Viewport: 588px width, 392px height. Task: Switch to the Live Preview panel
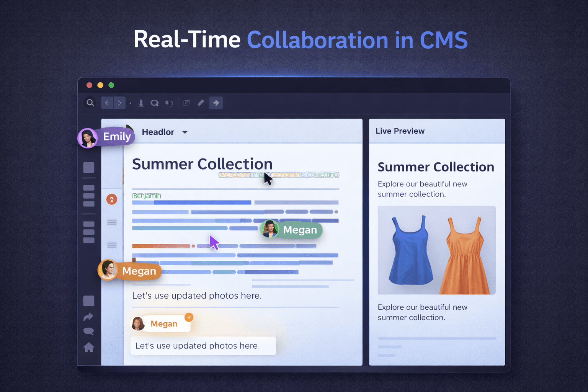pyautogui.click(x=400, y=131)
